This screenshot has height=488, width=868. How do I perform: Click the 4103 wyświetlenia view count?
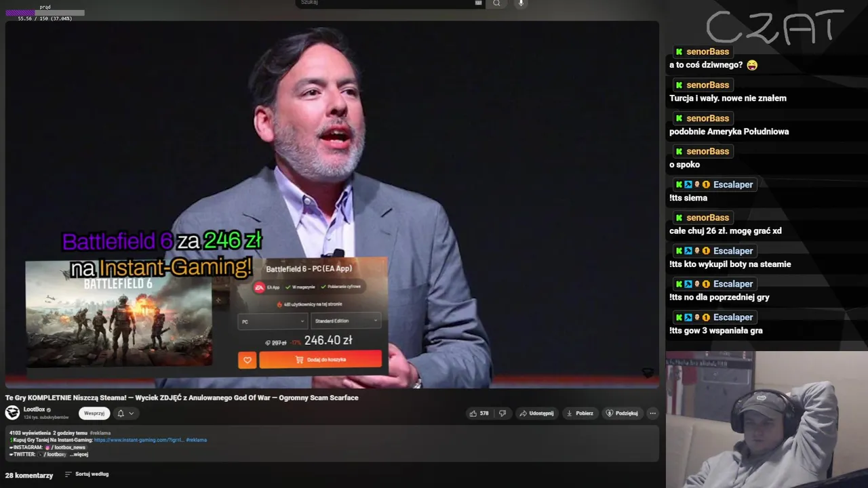(28, 433)
